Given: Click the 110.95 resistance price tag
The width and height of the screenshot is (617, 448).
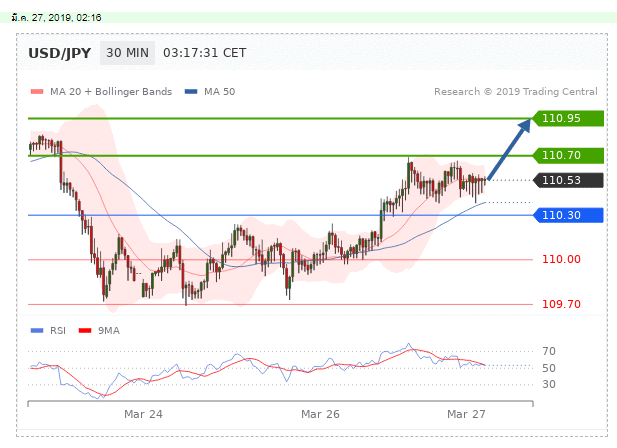Looking at the screenshot, I should (568, 118).
